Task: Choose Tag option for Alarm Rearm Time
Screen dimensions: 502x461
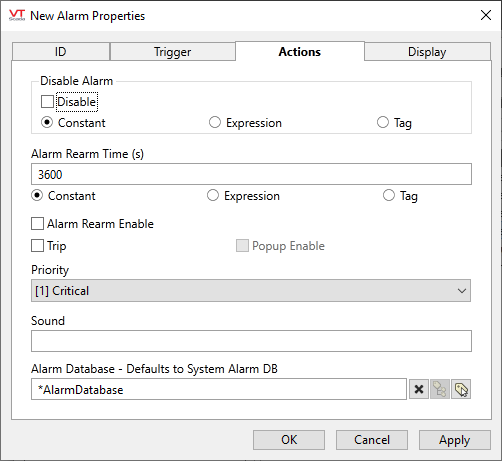Action: [x=389, y=195]
